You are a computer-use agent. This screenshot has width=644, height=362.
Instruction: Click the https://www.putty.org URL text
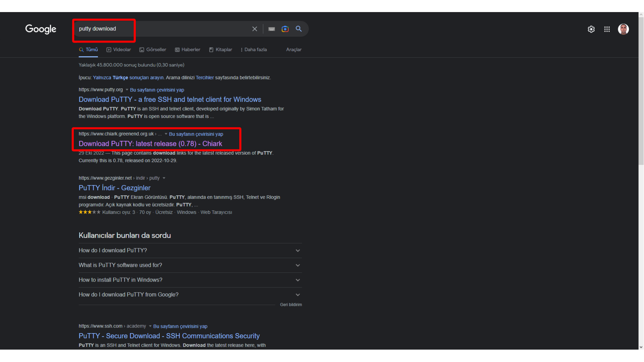(101, 90)
